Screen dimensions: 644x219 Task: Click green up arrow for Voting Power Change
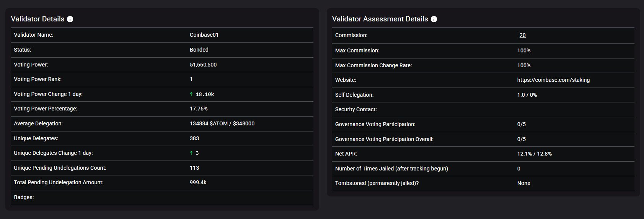[x=191, y=94]
